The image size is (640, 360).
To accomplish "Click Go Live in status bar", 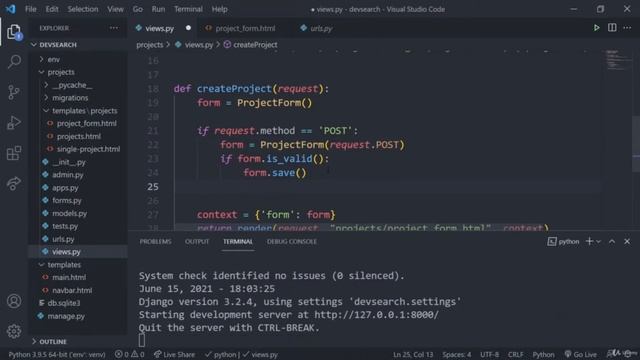I will [x=581, y=354].
